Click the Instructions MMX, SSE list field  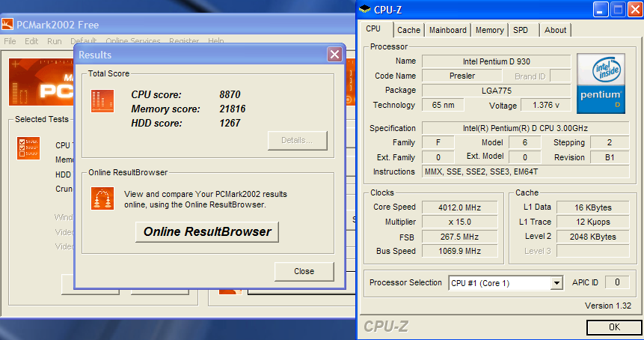525,171
